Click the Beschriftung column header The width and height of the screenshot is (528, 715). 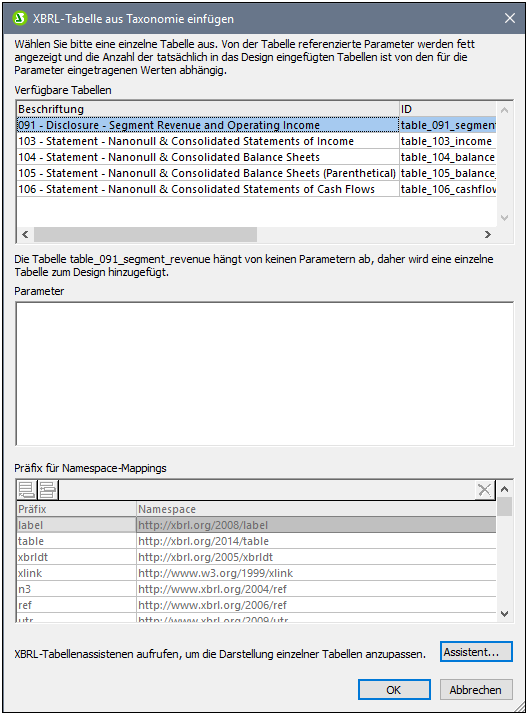208,109
